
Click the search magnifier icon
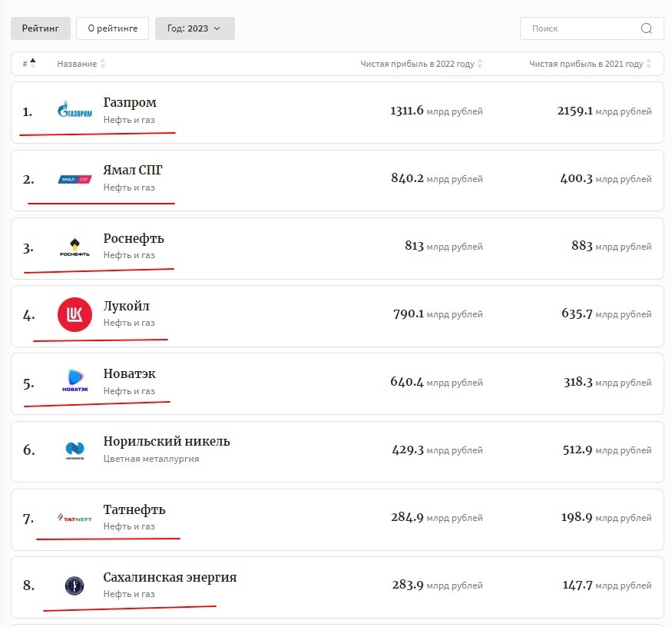pos(647,28)
